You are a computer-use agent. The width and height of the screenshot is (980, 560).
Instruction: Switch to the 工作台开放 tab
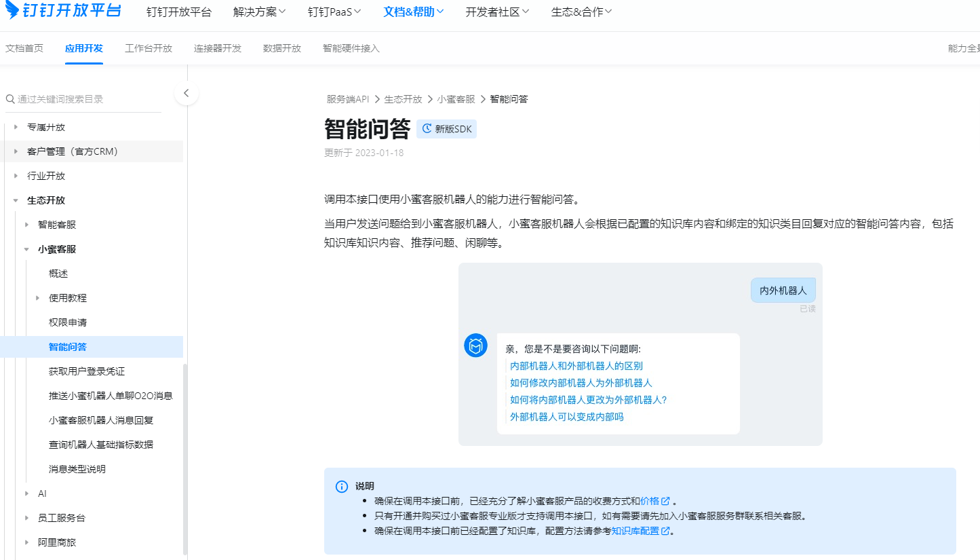point(149,48)
